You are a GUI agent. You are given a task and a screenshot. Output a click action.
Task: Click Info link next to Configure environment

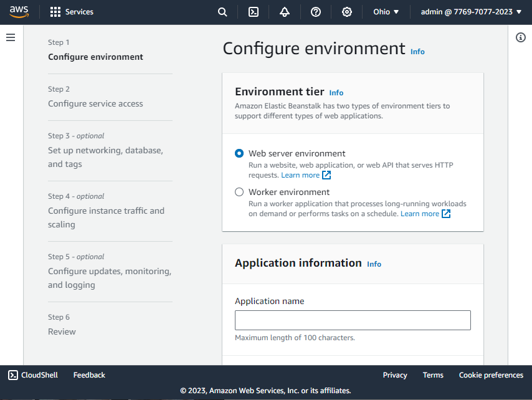pyautogui.click(x=417, y=52)
